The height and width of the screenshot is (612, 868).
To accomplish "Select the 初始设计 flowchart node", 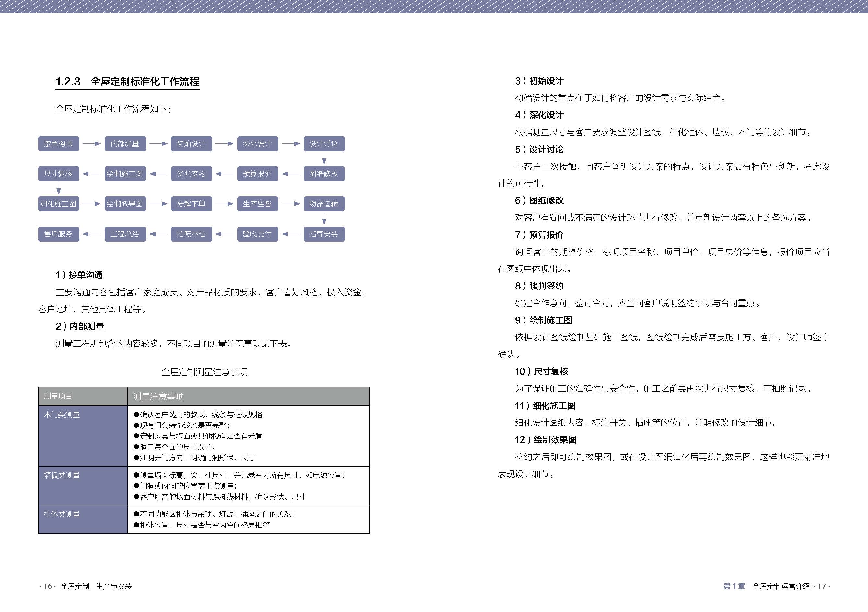I will pos(191,143).
